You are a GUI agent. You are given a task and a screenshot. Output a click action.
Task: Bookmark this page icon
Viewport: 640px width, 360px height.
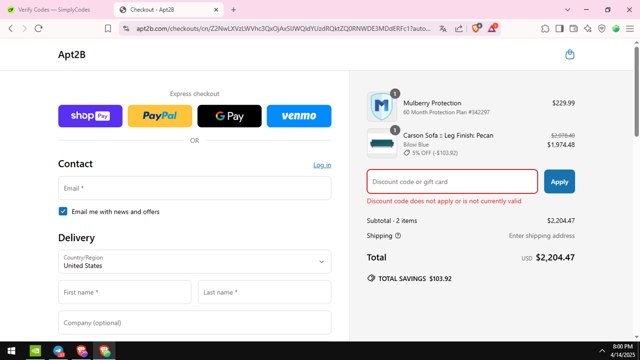click(108, 29)
